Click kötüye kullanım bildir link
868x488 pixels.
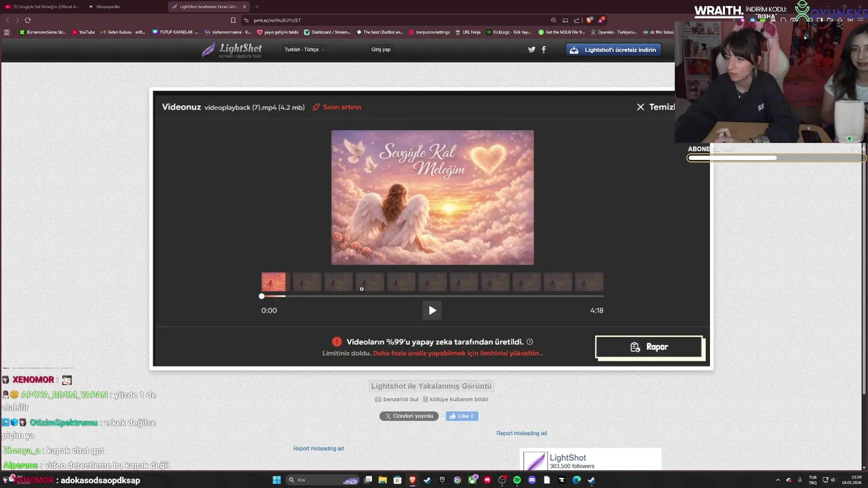pyautogui.click(x=456, y=399)
